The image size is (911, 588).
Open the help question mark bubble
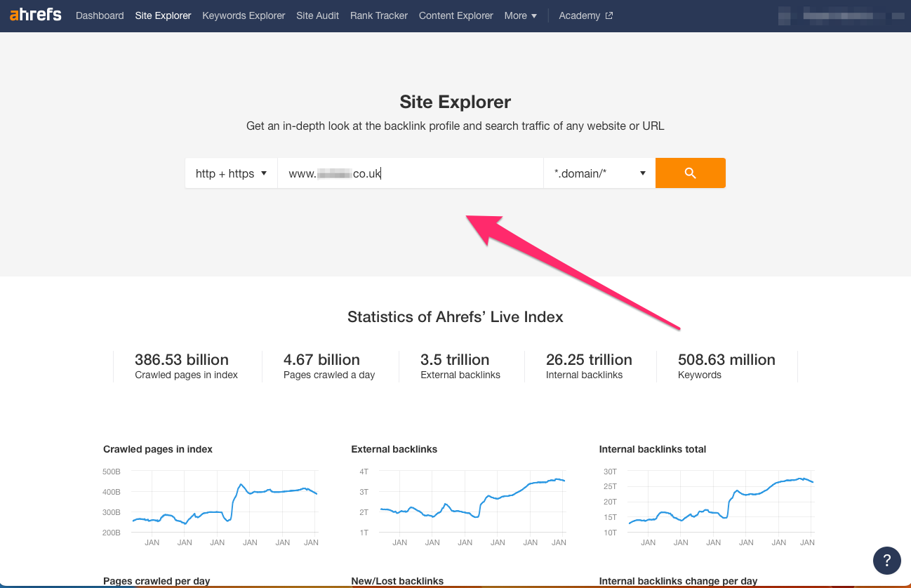click(x=887, y=560)
